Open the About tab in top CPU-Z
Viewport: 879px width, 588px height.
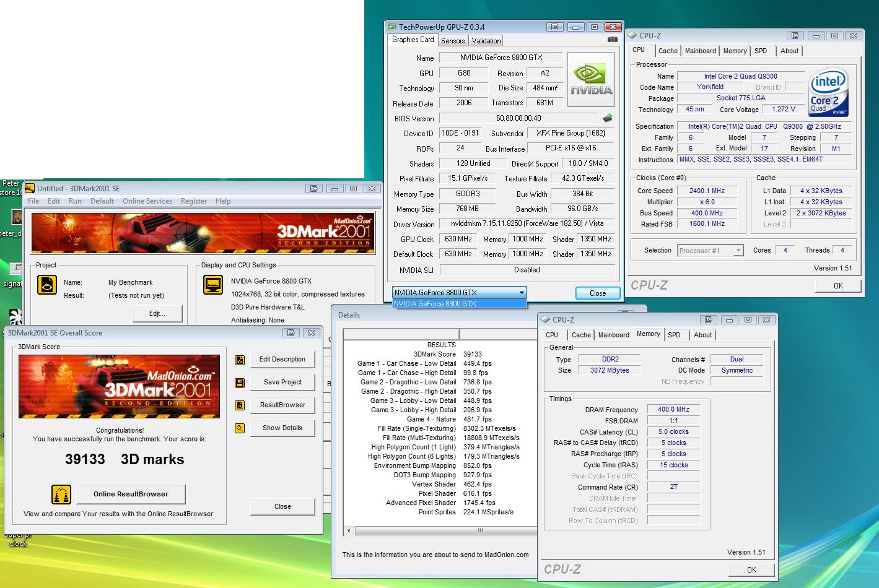pyautogui.click(x=789, y=51)
